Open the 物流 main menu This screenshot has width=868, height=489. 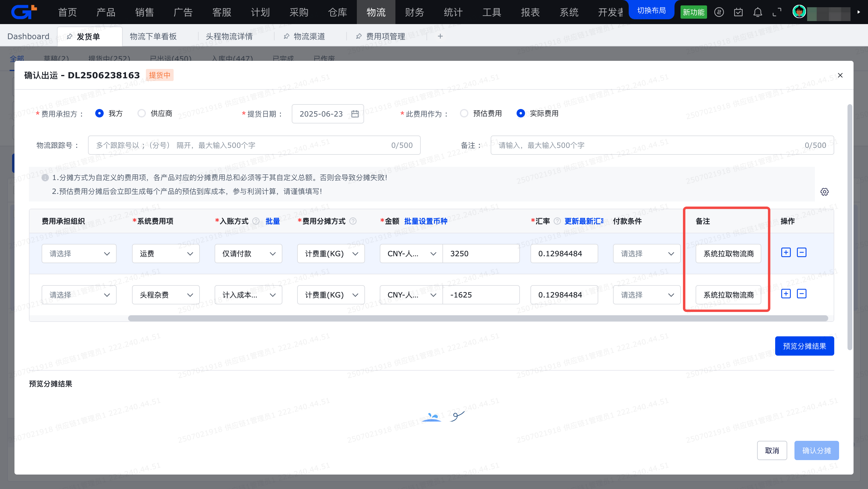[376, 12]
